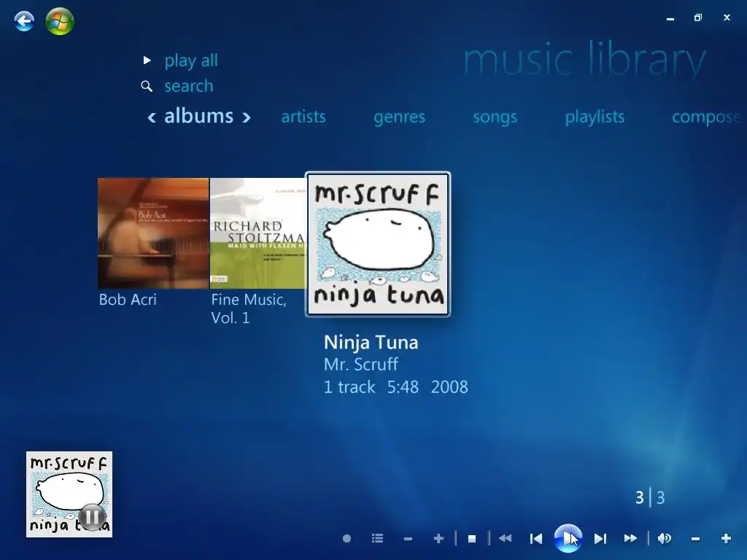Minimize the Media Center window
This screenshot has height=560, width=747.
click(670, 18)
